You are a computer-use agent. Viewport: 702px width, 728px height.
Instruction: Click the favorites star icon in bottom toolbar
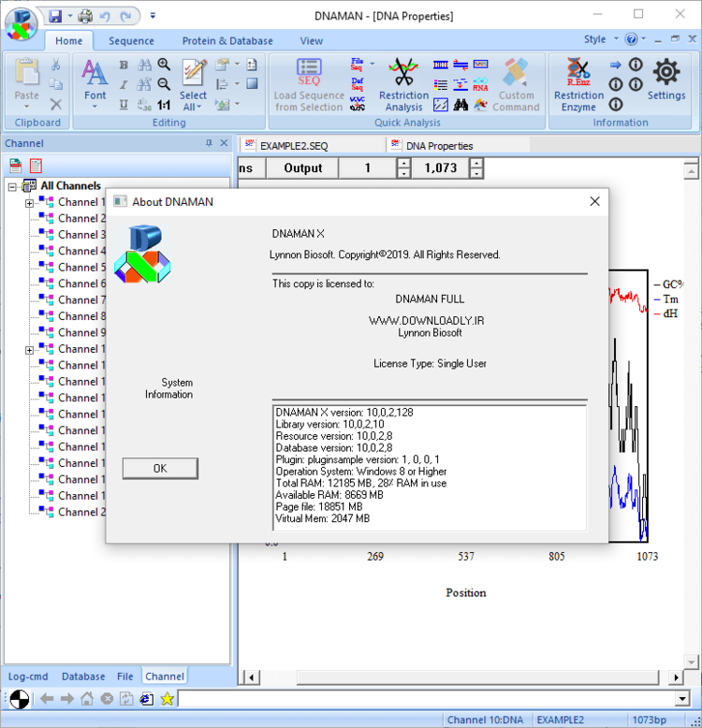[x=167, y=698]
